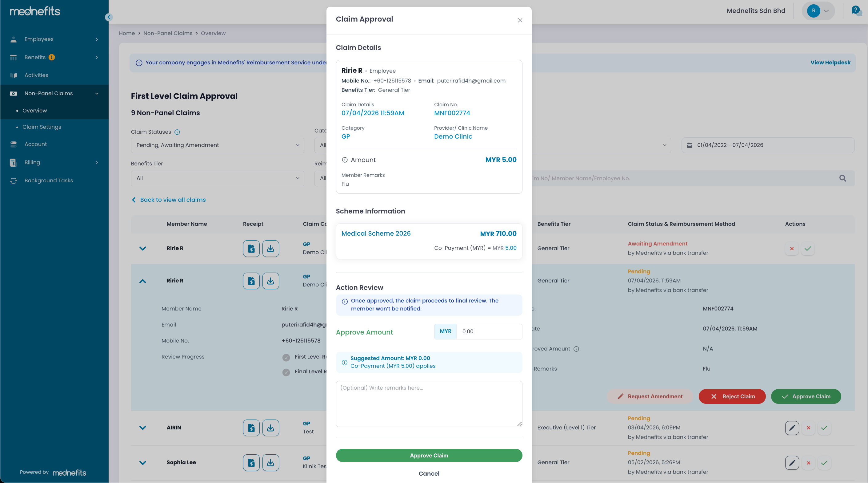This screenshot has height=483, width=868.
Task: Open the Benefits Tier filter dropdown
Action: (x=217, y=178)
